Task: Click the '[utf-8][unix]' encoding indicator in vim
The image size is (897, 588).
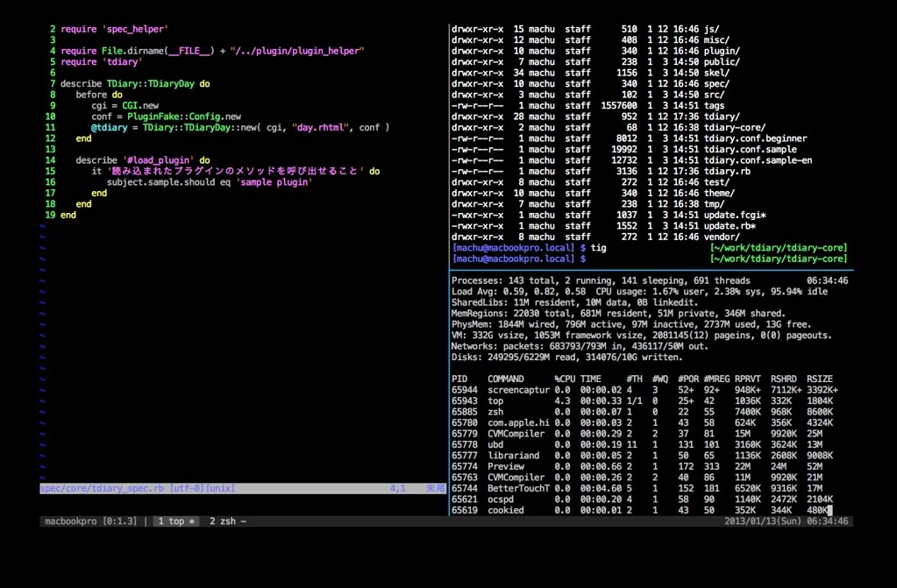Action: point(202,488)
